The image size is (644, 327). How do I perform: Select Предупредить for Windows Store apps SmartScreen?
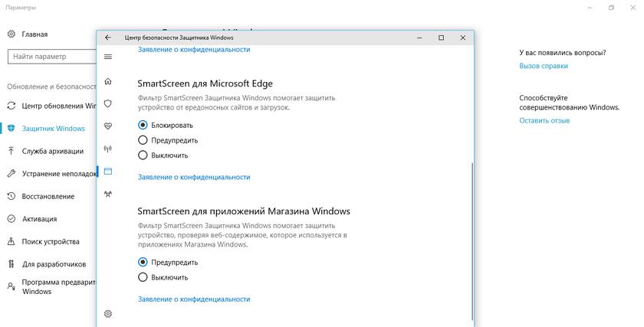[x=143, y=262]
